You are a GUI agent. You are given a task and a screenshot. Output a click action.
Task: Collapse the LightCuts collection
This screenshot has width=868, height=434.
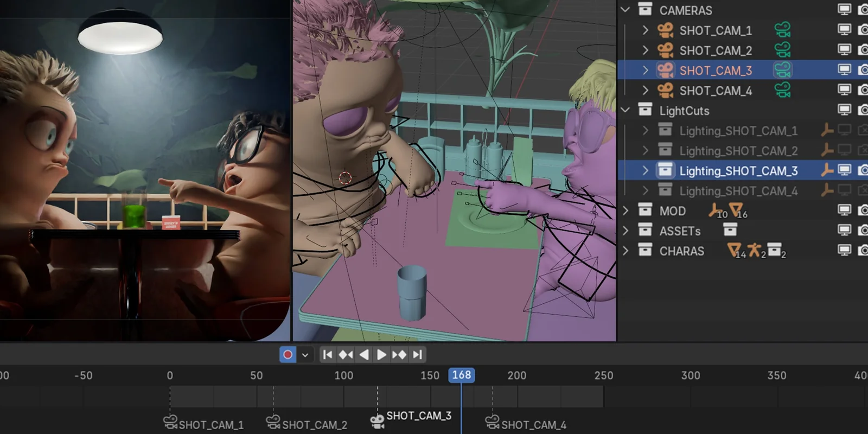point(626,110)
